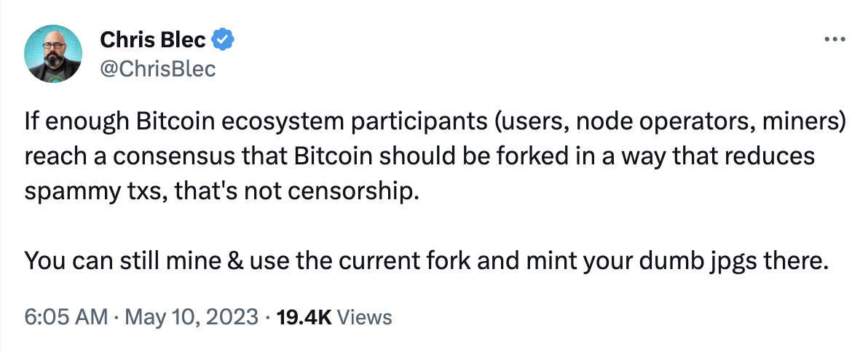The image size is (868, 352).
Task: Open the @ChrisBlec handle link
Action: point(158,69)
